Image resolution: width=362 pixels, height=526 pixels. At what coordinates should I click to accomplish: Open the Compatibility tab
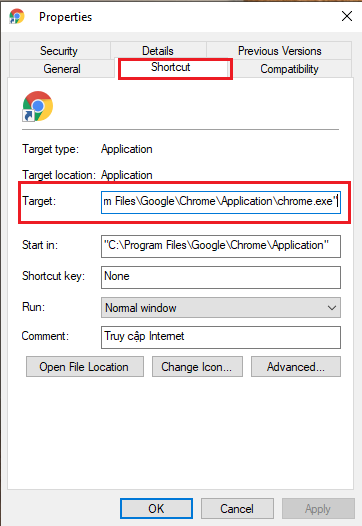tap(289, 69)
